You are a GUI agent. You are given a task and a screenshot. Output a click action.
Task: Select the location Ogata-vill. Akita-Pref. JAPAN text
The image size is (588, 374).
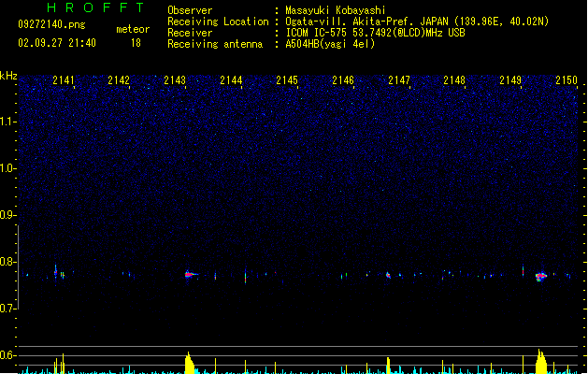(368, 22)
